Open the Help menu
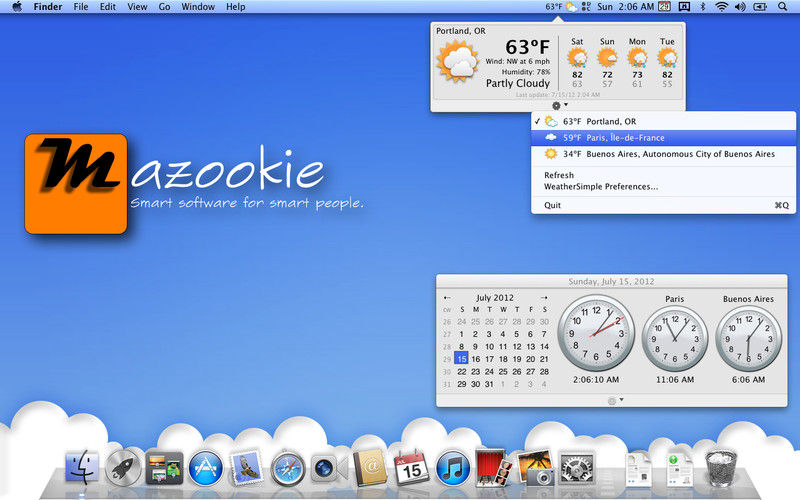The height and width of the screenshot is (500, 800). coord(236,7)
